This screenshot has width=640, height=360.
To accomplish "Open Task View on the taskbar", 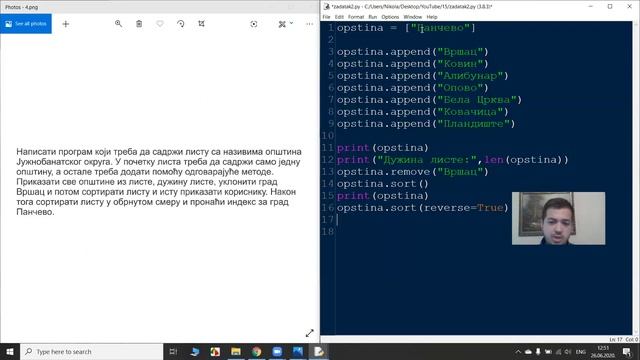I will coord(173,351).
